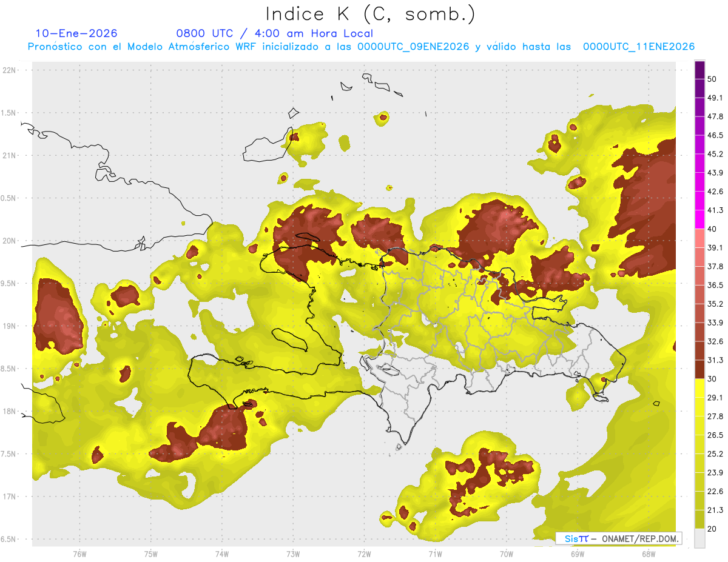Click the colorbar label '37.8'
Image resolution: width=728 pixels, height=562 pixels.
(x=715, y=267)
